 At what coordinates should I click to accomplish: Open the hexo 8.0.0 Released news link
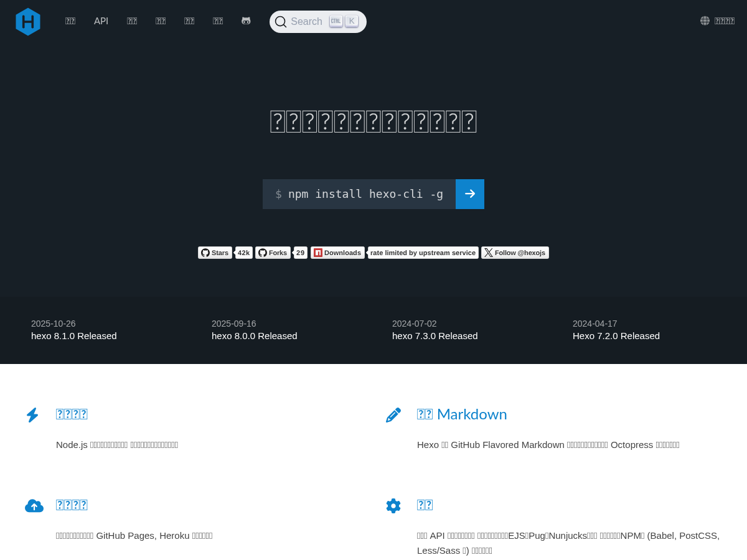tap(255, 336)
